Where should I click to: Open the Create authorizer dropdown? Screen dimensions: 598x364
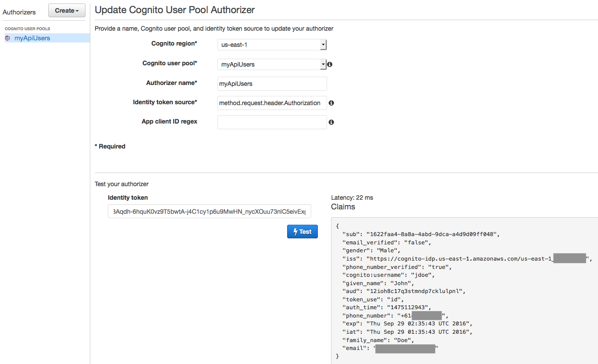(x=67, y=11)
